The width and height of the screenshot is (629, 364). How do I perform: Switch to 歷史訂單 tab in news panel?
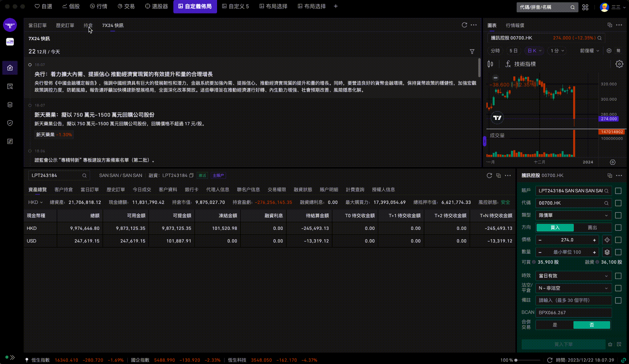coord(65,25)
